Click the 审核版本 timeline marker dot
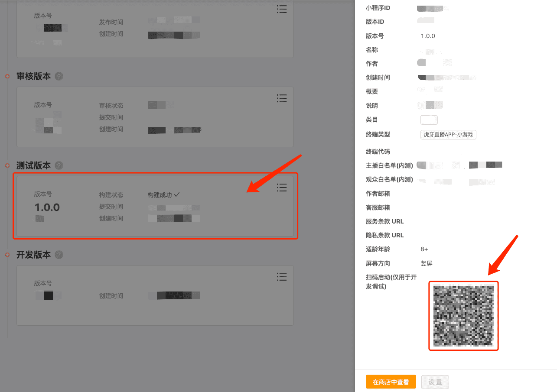Viewport: 557px width, 392px height. coord(7,77)
